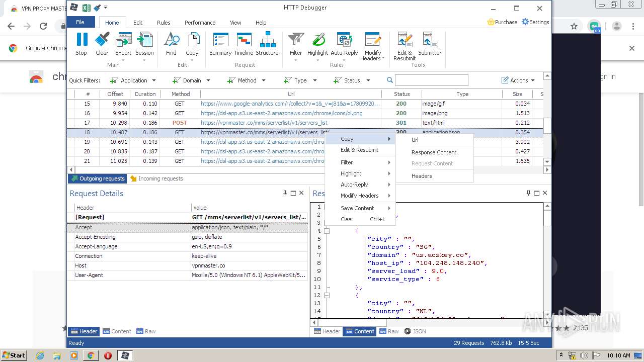Select the Accept-Encoding header row
The width and height of the screenshot is (644, 362).
tap(188, 237)
